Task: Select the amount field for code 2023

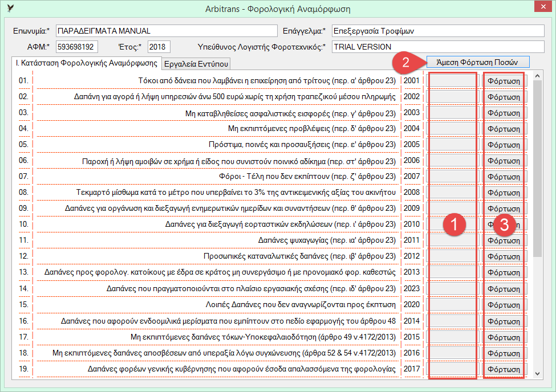Action: tap(452, 289)
